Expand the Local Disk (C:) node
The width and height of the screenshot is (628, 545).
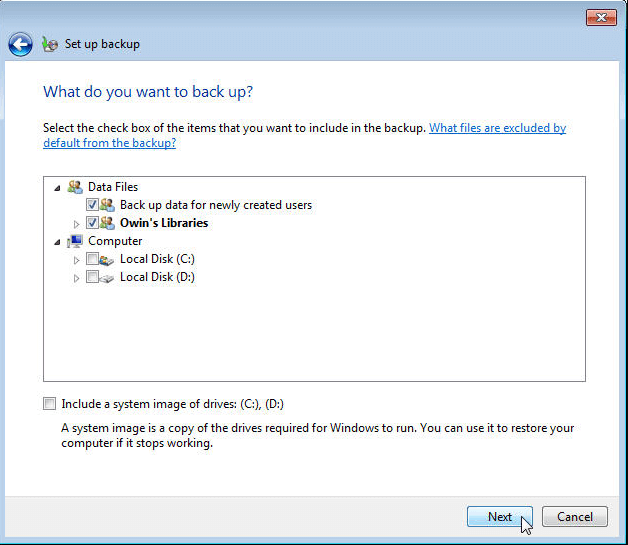pyautogui.click(x=77, y=260)
